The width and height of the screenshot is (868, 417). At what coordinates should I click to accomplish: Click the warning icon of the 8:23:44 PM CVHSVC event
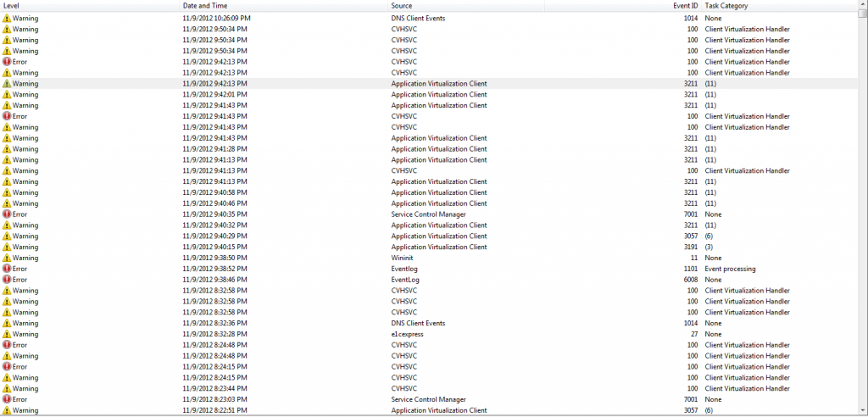click(7, 389)
